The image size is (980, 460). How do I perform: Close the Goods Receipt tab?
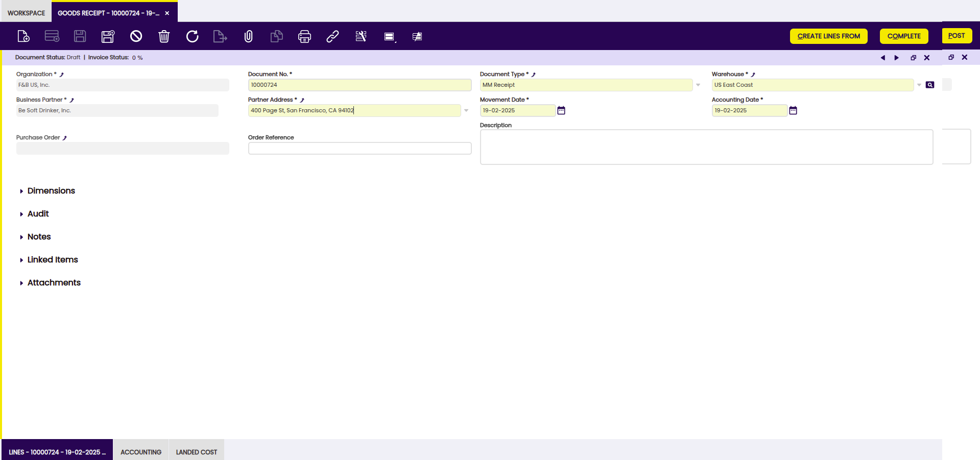(x=167, y=13)
